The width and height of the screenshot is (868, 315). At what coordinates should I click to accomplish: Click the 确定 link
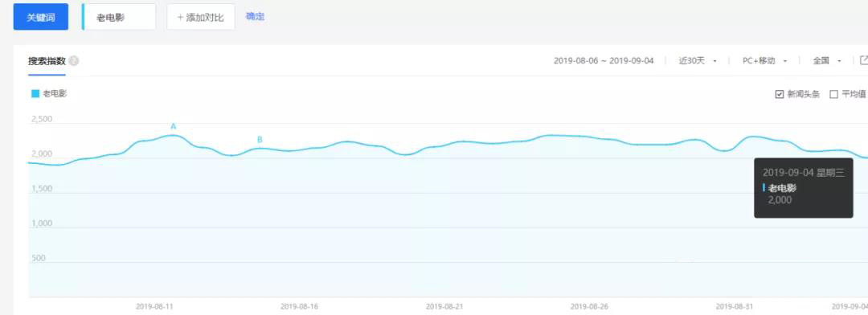click(x=256, y=17)
